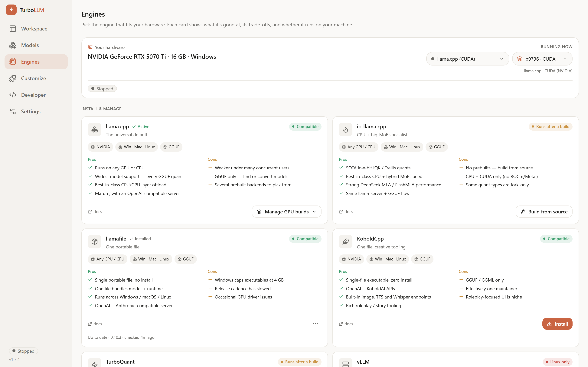The image size is (588, 367).
Task: Click the llamafile package cube icon
Action: tap(95, 242)
